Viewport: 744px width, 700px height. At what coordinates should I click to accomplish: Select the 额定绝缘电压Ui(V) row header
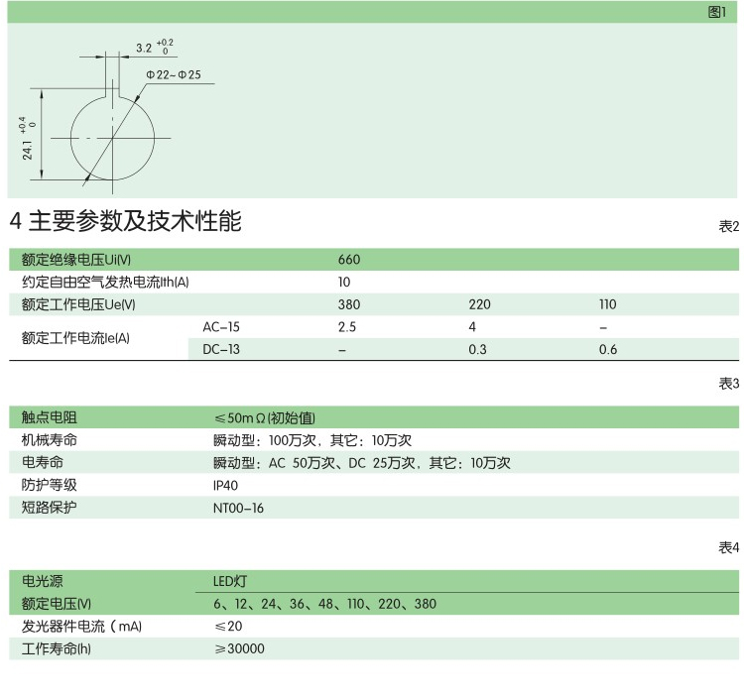76,260
